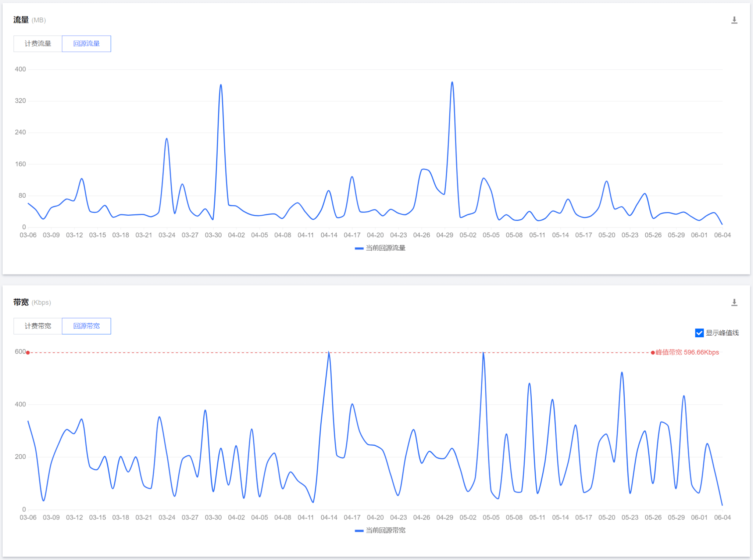Click traffic chart spike at 03-24
The image size is (753, 560).
[167, 139]
